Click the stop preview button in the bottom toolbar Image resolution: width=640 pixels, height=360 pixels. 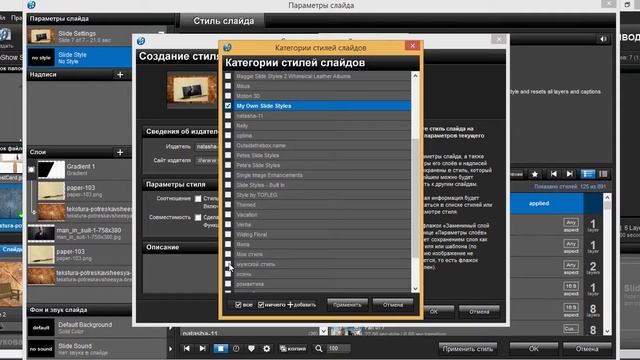tap(220, 349)
